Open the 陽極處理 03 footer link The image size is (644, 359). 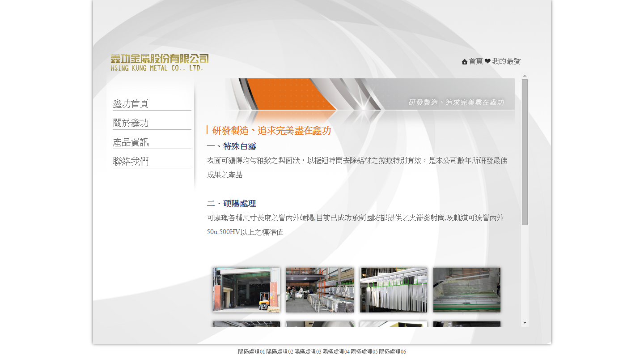click(x=308, y=352)
